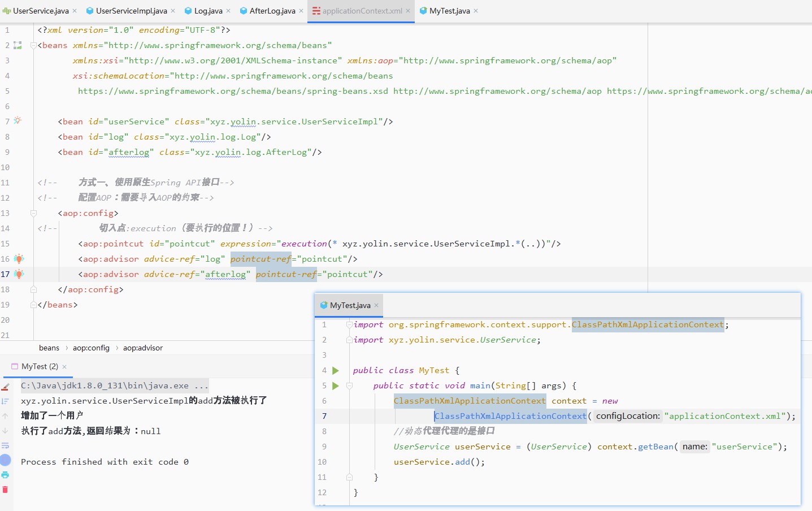Viewport: 812px width, 511px height.
Task: Click the round blue button in run toolbar
Action: point(5,460)
